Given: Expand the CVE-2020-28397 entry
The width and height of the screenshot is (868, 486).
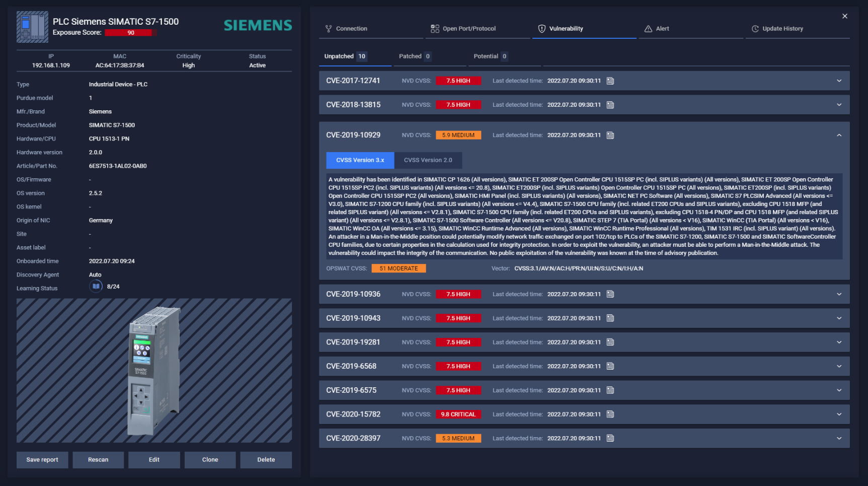Looking at the screenshot, I should tap(839, 438).
